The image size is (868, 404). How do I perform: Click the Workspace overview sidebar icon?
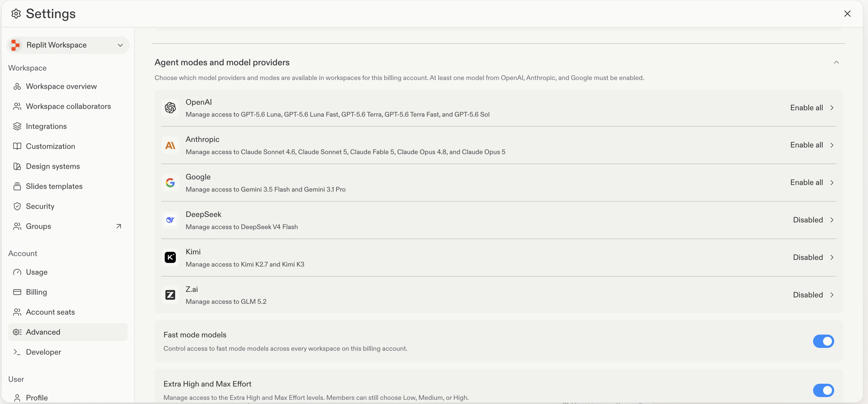click(x=17, y=86)
